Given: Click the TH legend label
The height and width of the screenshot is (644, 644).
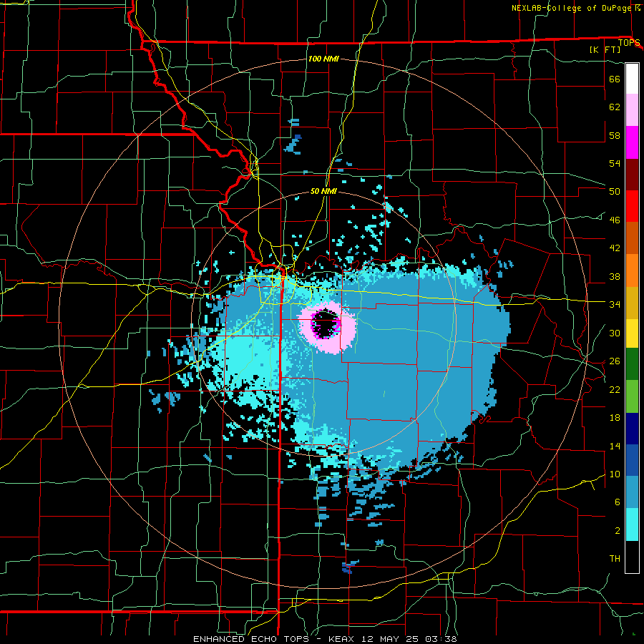Looking at the screenshot, I should [615, 559].
